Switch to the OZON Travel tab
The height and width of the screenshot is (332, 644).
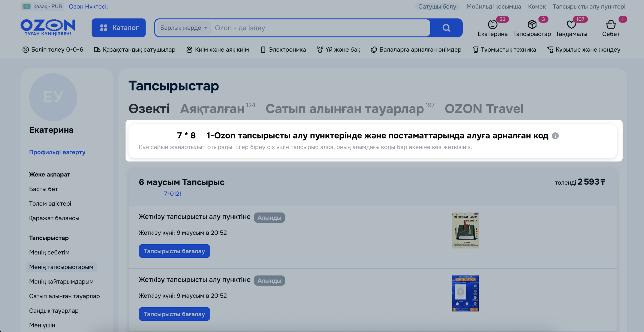pos(484,109)
